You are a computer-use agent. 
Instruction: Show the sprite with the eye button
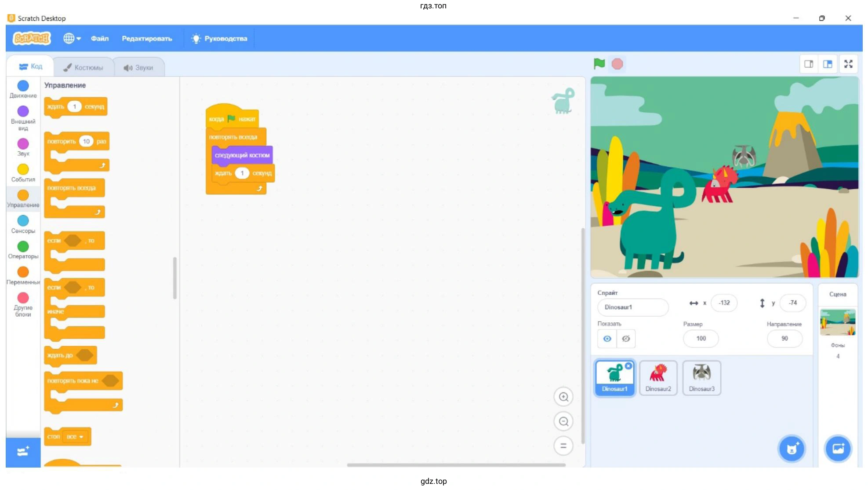pos(607,339)
